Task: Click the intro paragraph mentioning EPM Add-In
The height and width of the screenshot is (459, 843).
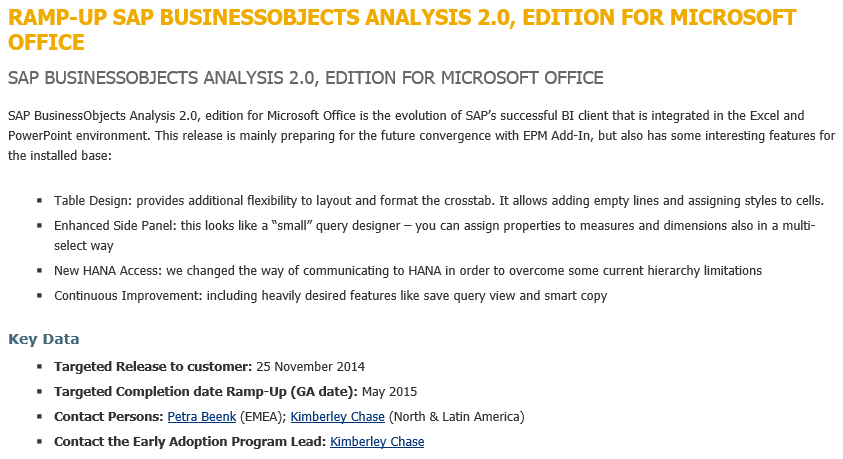Action: click(x=420, y=136)
